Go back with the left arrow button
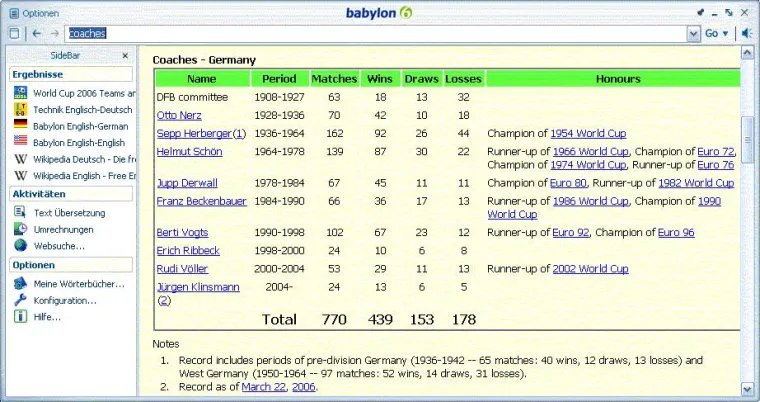The width and height of the screenshot is (760, 402). click(x=36, y=33)
